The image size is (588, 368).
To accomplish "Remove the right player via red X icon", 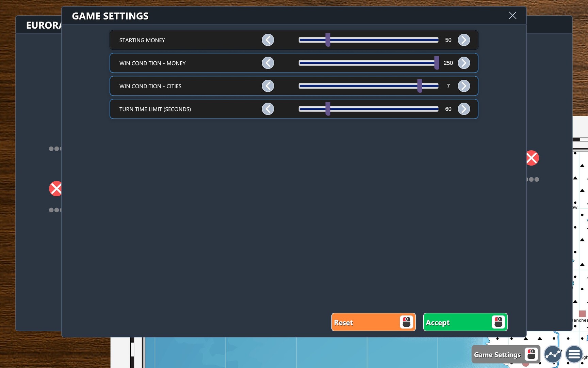I will [x=532, y=158].
